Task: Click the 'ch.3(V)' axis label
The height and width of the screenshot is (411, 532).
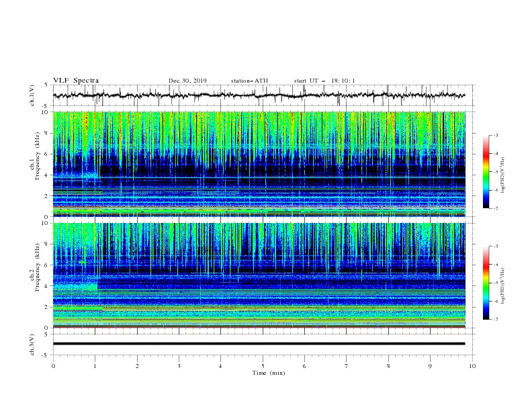Action: click(32, 345)
